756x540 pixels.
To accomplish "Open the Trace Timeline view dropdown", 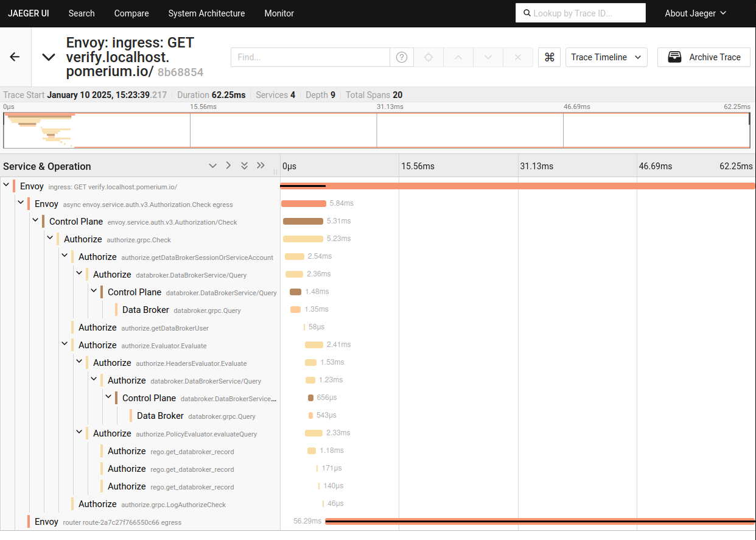I will pyautogui.click(x=606, y=57).
